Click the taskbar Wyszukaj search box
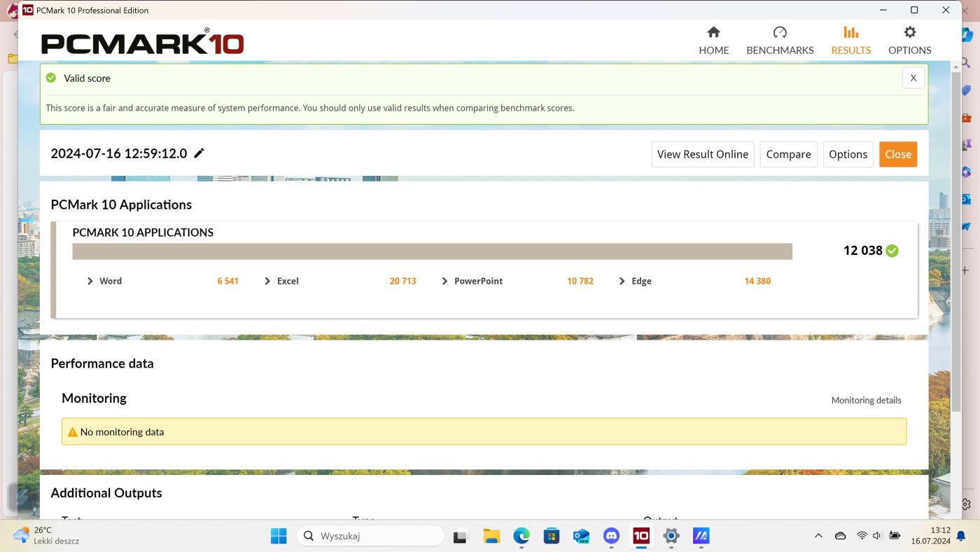This screenshot has height=552, width=980. (x=370, y=537)
